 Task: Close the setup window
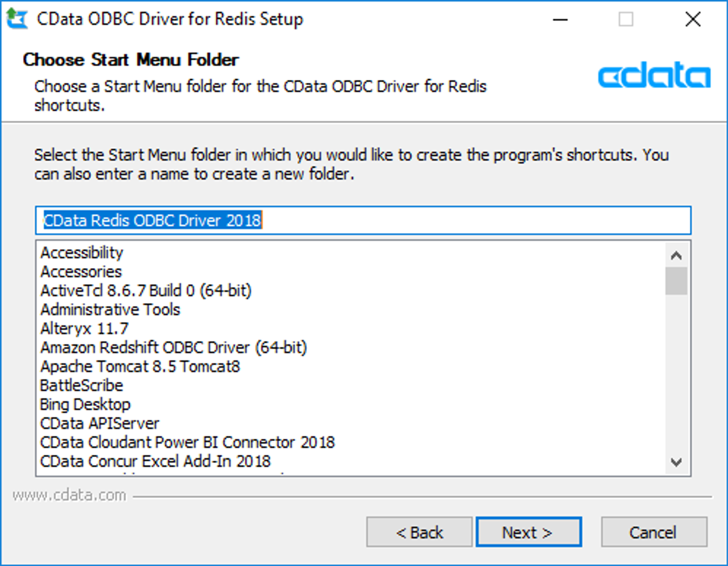[693, 19]
